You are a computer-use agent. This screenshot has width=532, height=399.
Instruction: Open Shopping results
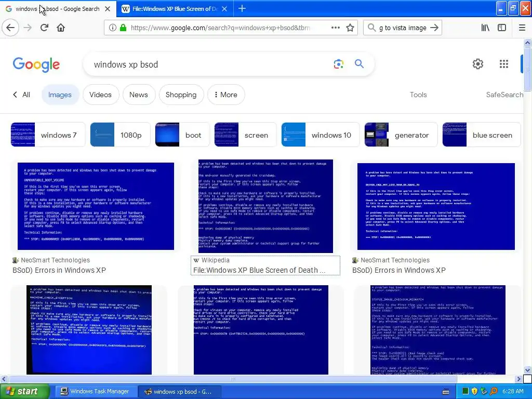point(181,95)
